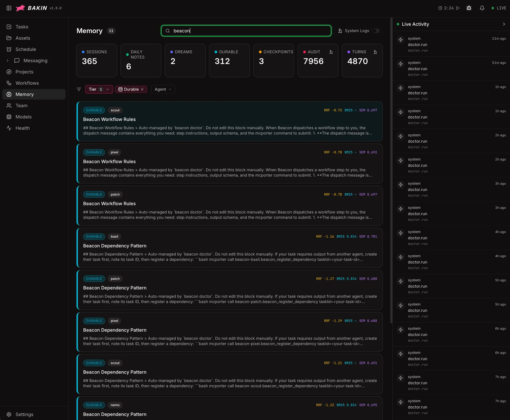
Task: Click the System Logs microscope icon
Action: pos(340,31)
